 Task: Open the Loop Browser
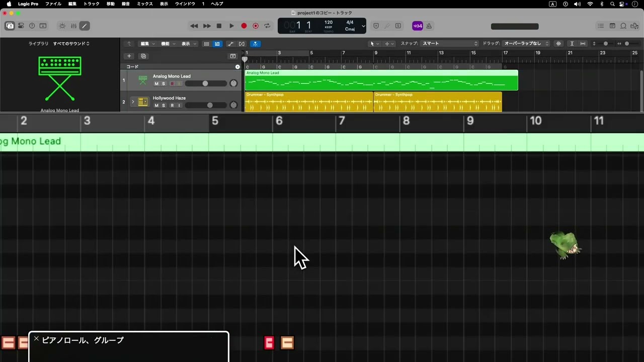623,26
